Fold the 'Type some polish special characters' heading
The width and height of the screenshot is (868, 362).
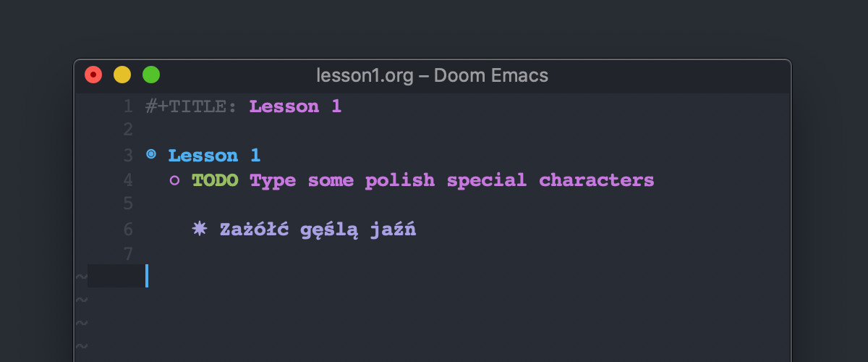(x=452, y=180)
